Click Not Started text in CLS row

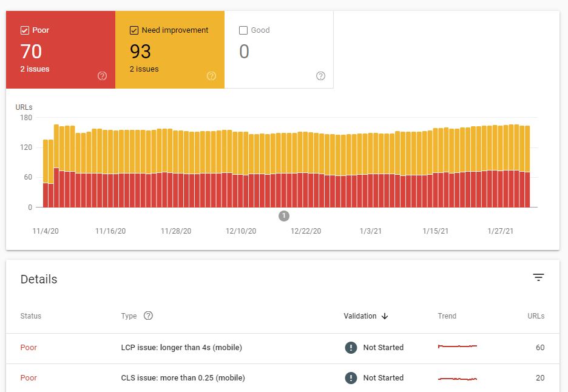click(x=384, y=378)
